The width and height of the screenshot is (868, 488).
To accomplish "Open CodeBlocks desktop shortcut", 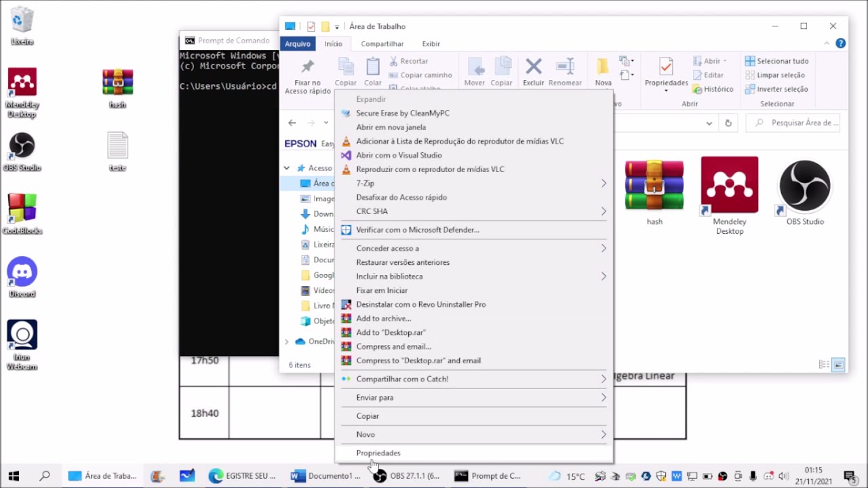I will tap(22, 214).
